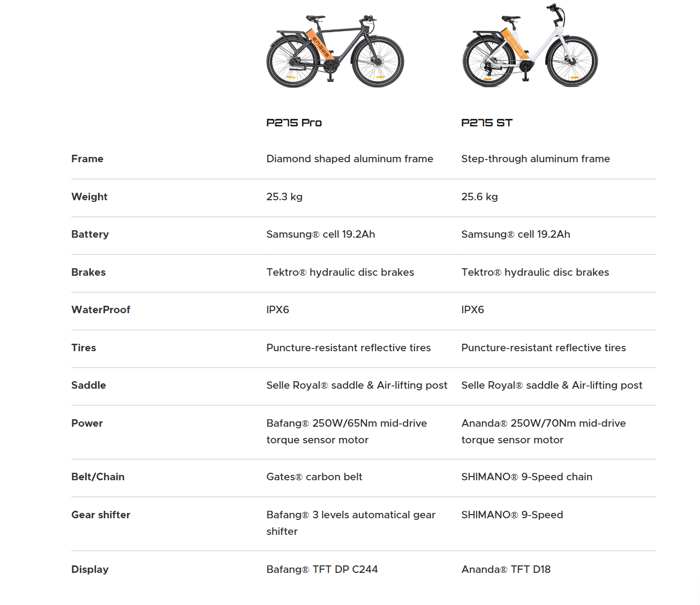
Task: Open the P275 ST product title
Action: pos(487,123)
